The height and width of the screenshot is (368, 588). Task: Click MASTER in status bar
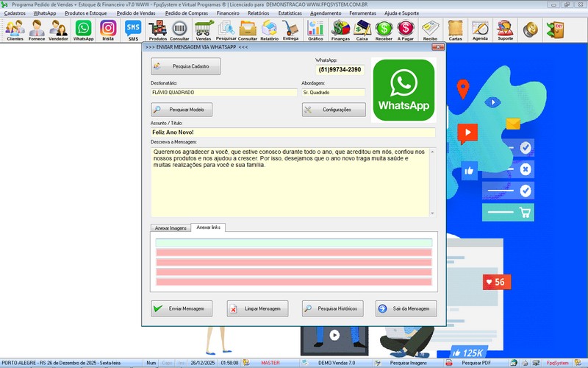point(270,363)
